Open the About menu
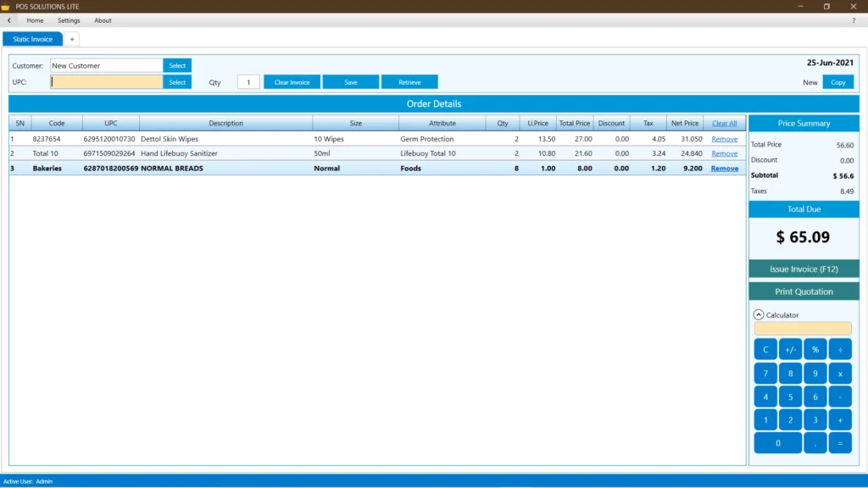Image resolution: width=868 pixels, height=488 pixels. (102, 19)
